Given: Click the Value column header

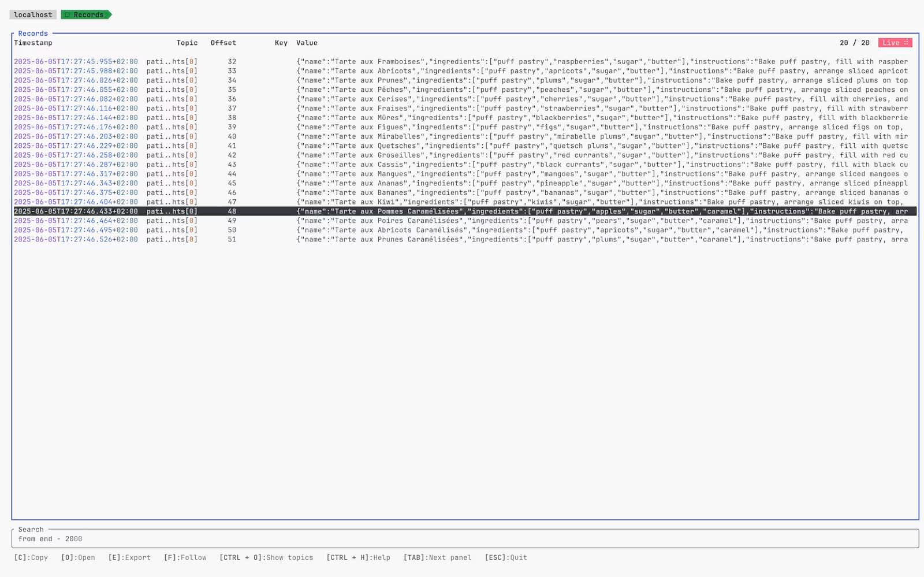Looking at the screenshot, I should pyautogui.click(x=307, y=43).
